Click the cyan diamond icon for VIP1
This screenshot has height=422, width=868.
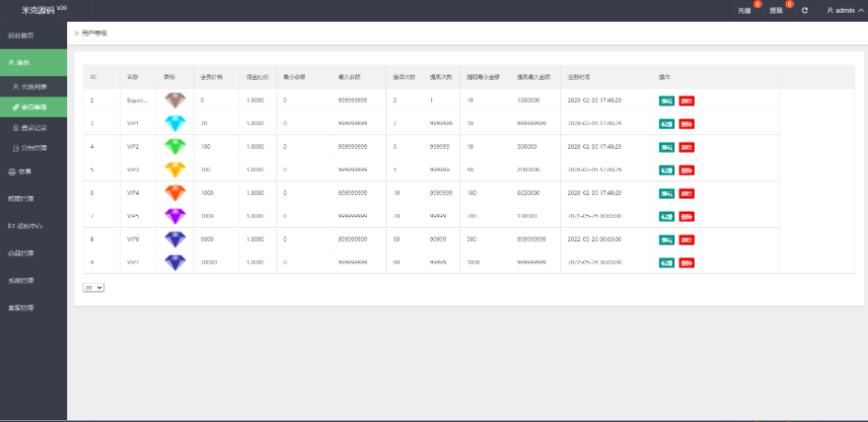(x=176, y=123)
